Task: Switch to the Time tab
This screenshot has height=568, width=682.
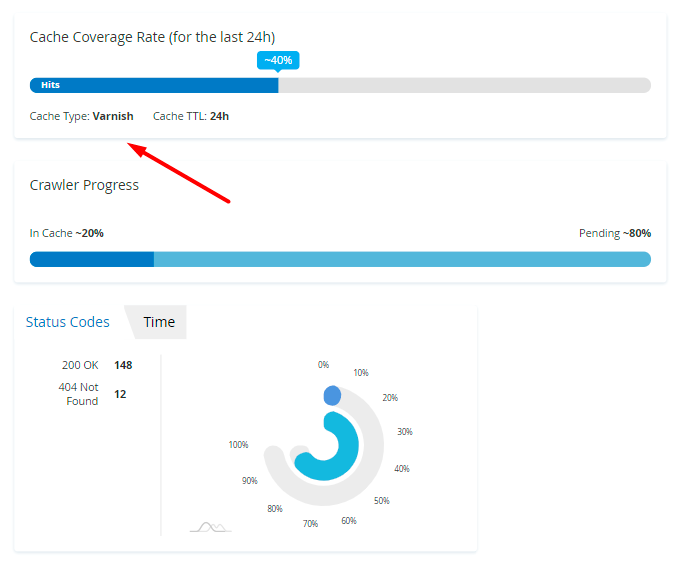Action: [x=159, y=322]
